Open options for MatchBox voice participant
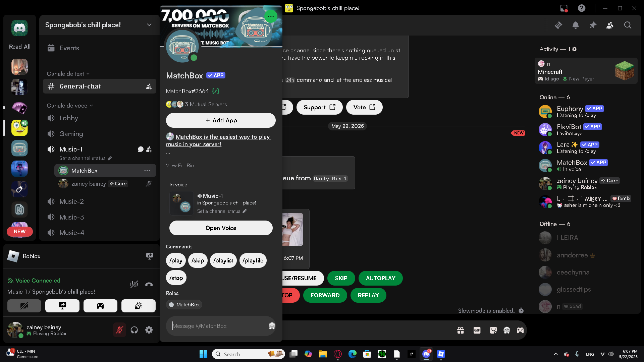Image resolution: width=644 pixels, height=362 pixels. 147,171
